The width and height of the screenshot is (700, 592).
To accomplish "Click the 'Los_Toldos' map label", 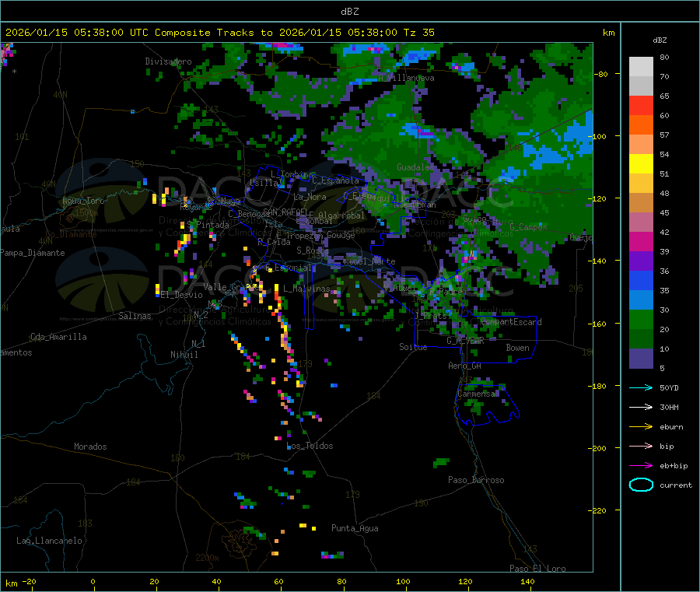I will (x=310, y=446).
